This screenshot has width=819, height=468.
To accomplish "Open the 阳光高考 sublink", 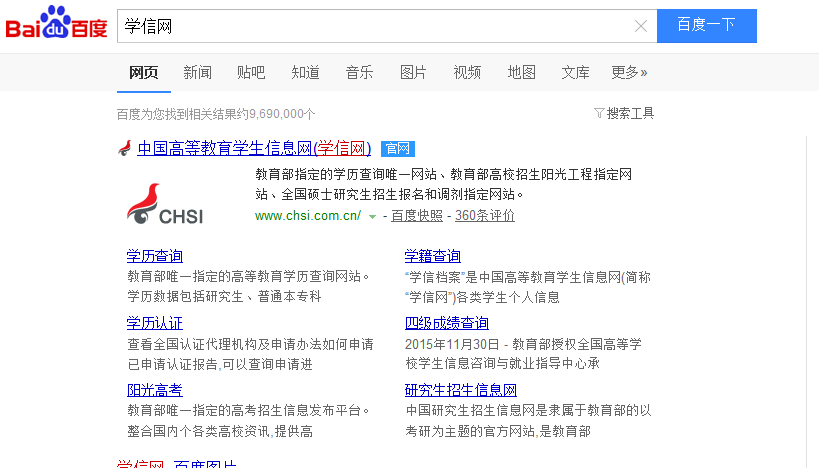I will (155, 390).
